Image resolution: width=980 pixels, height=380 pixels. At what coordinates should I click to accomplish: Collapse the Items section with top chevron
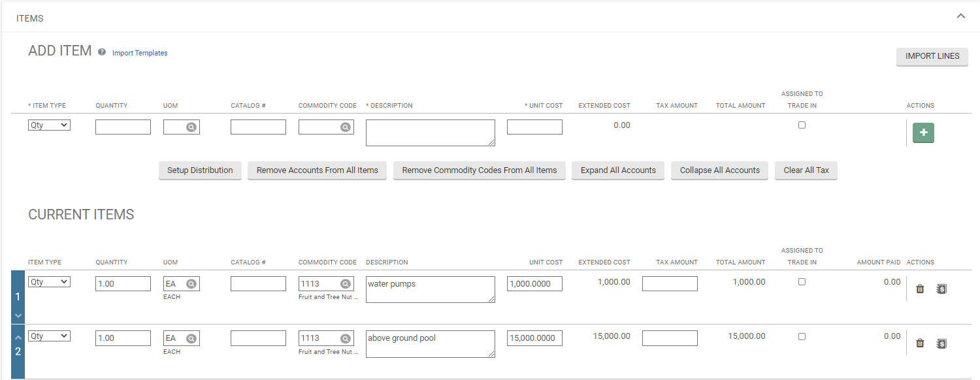click(x=960, y=16)
